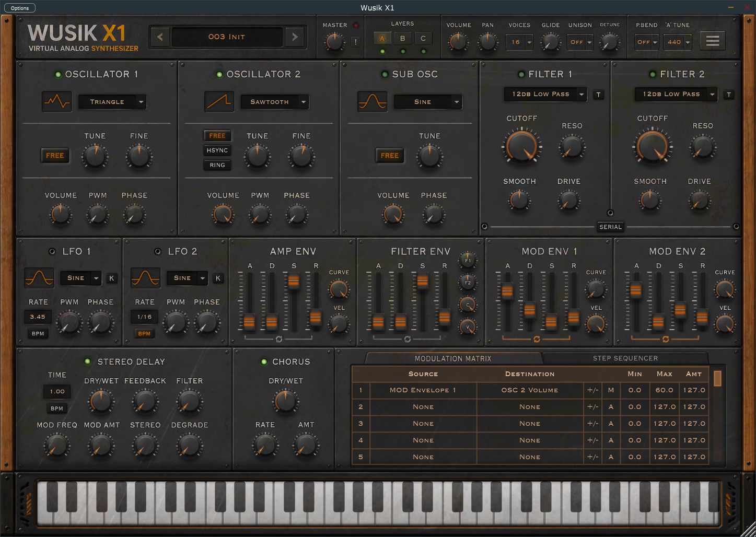Toggle Oscillator 2 power LED

(x=219, y=75)
